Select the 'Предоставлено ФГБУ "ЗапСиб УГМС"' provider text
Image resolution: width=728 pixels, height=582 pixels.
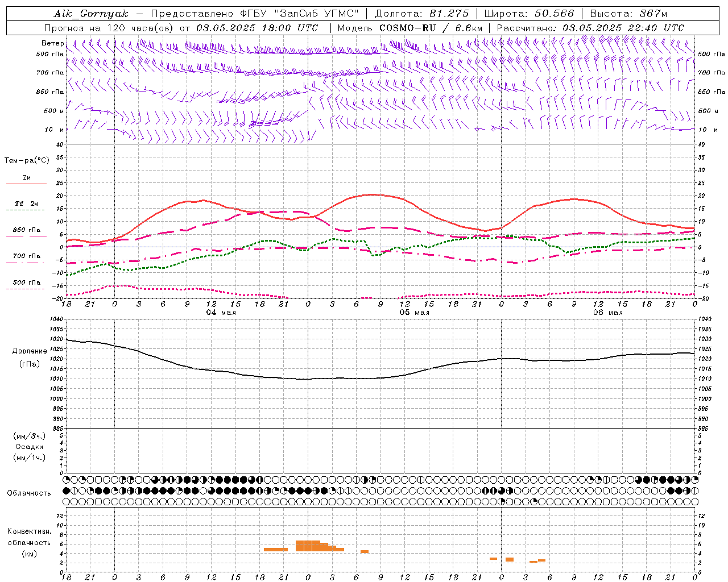(255, 14)
